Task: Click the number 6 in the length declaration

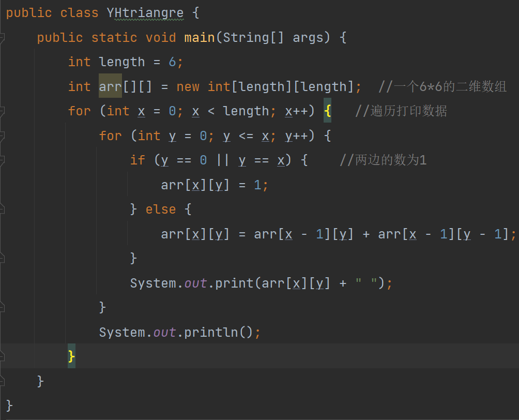Action: pyautogui.click(x=172, y=62)
